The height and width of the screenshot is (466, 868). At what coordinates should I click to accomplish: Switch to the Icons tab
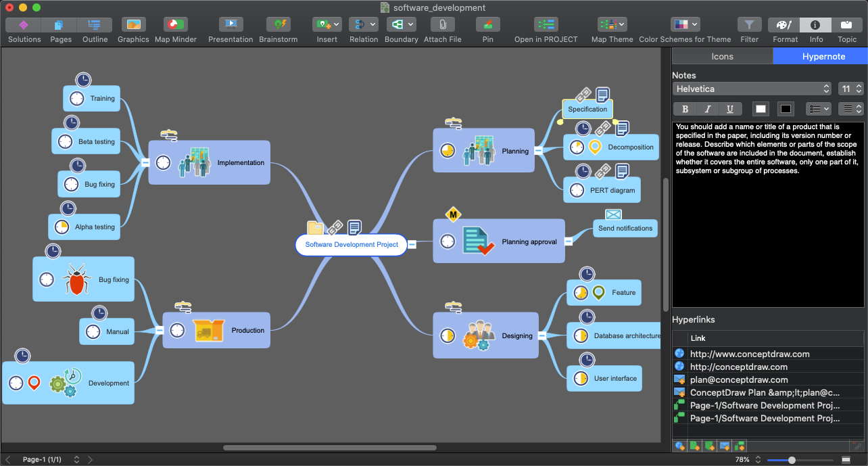coord(722,57)
